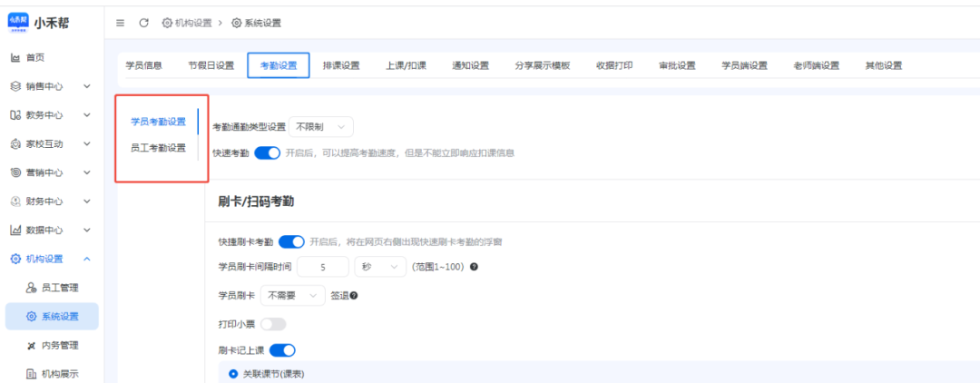Switch to the 节假日设置 tab
This screenshot has width=980, height=383.
pos(211,65)
